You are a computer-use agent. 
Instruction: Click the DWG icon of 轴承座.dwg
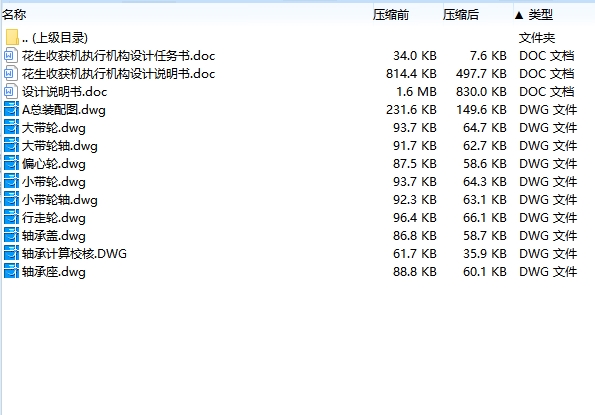pos(11,272)
